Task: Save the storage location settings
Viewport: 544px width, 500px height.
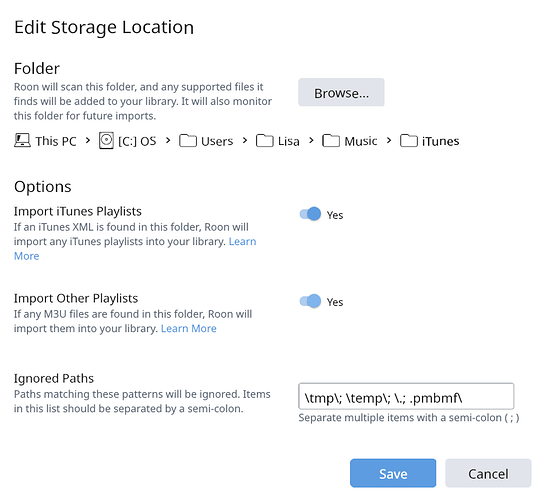Action: (x=393, y=473)
